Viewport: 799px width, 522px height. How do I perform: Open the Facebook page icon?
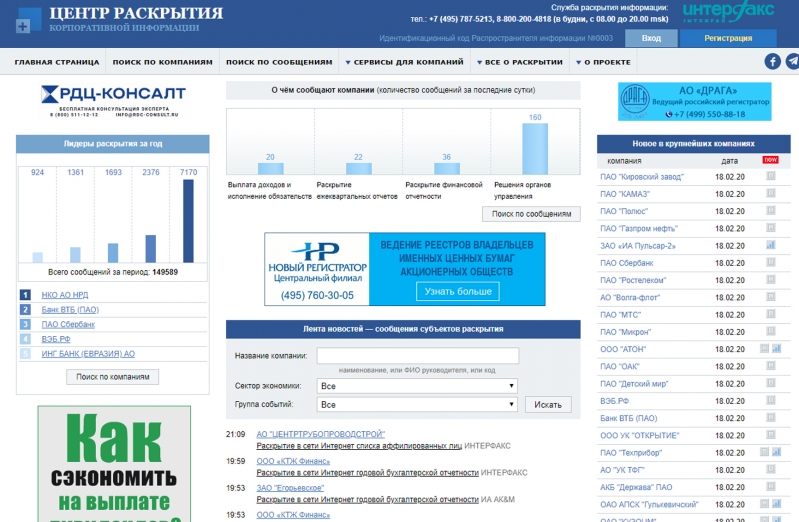(x=773, y=62)
